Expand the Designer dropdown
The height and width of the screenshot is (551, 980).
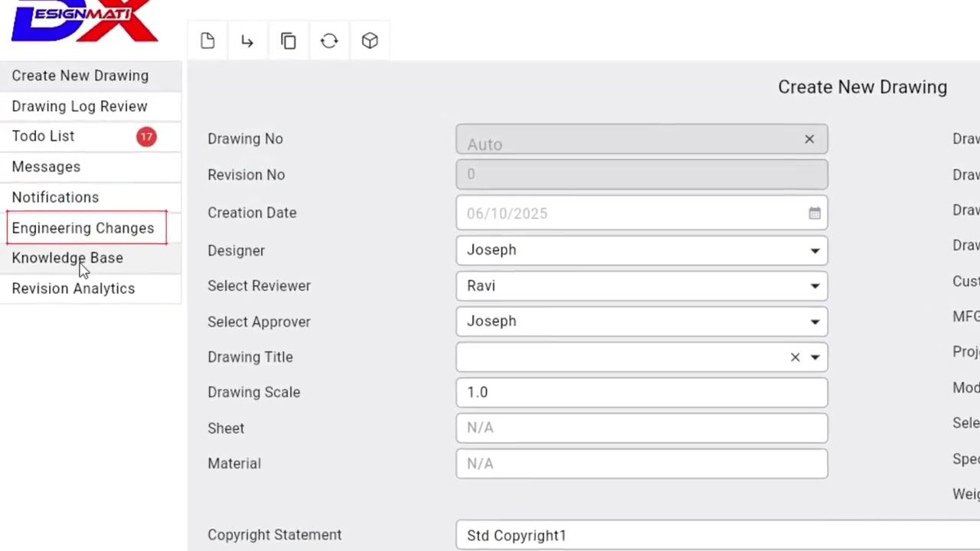815,250
